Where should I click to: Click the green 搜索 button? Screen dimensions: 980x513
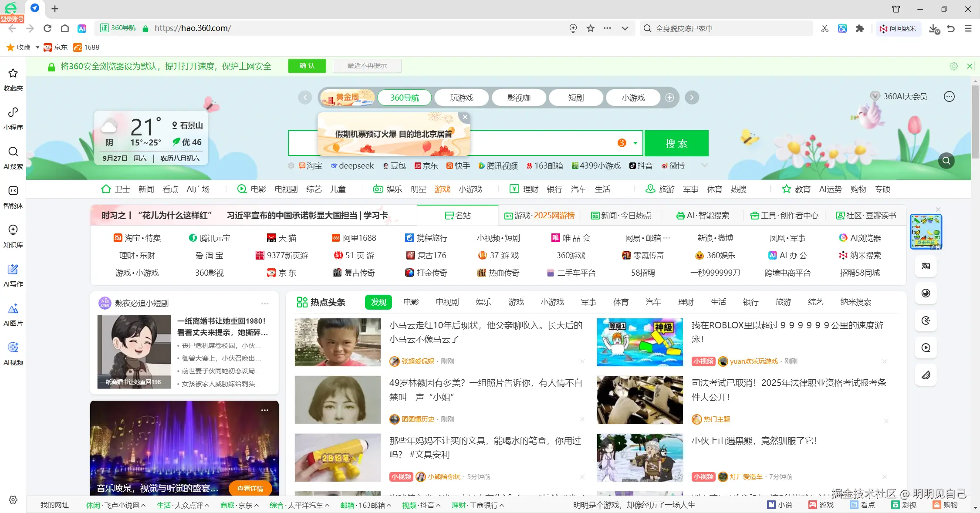point(676,143)
